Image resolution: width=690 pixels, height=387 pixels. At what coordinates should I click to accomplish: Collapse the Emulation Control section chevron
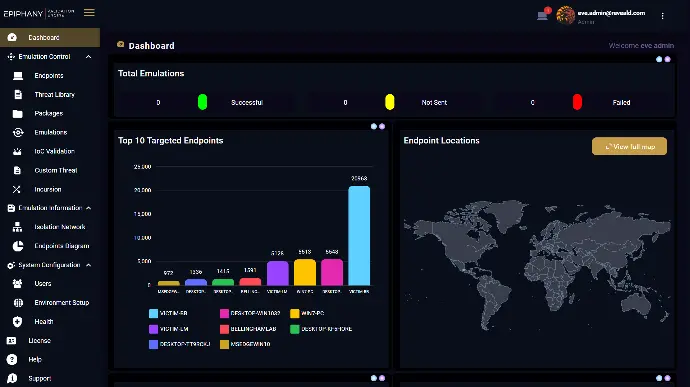(x=88, y=57)
